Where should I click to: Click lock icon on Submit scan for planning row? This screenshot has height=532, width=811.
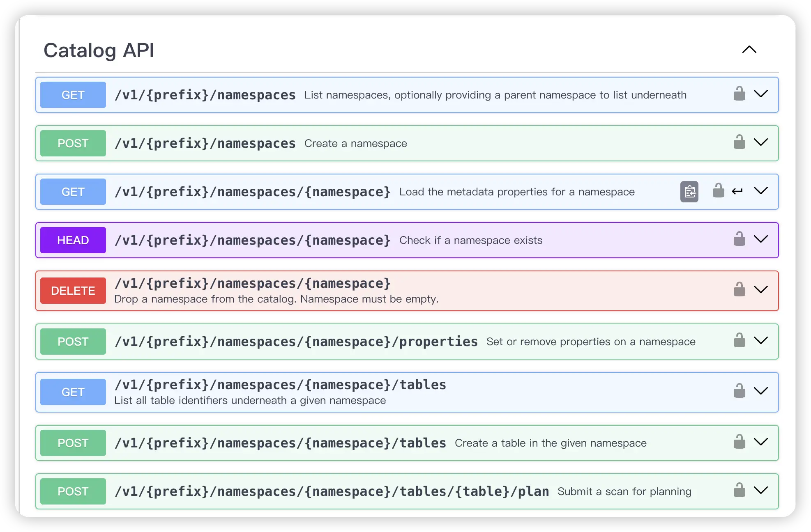coord(739,491)
